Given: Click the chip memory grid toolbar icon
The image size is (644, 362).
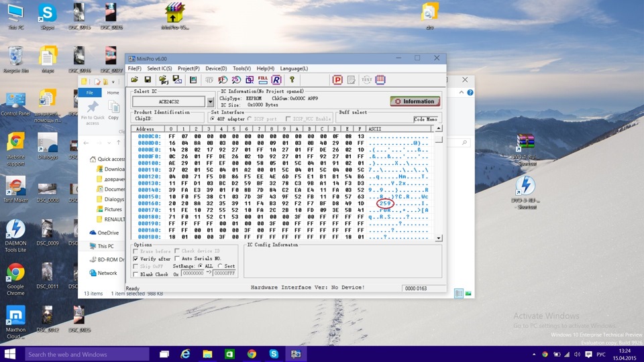Looking at the screenshot, I should [x=380, y=80].
